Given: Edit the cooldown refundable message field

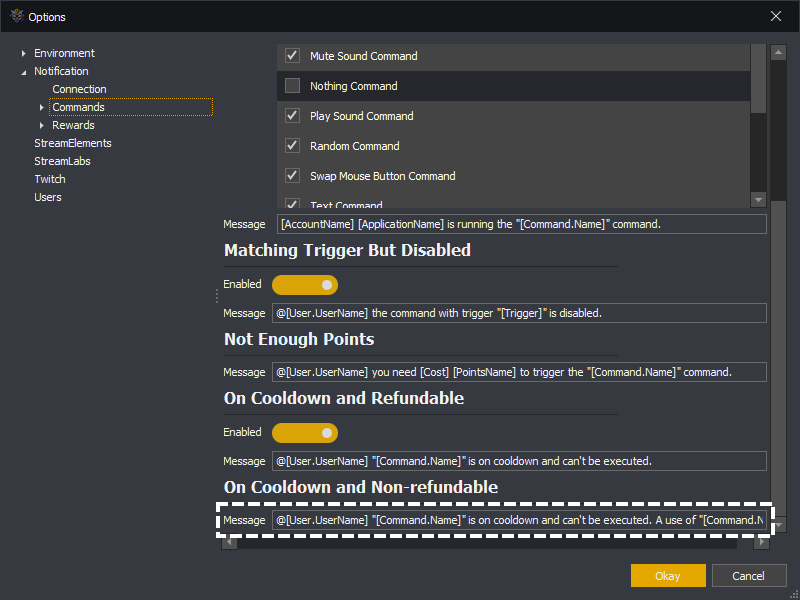Looking at the screenshot, I should coord(519,461).
